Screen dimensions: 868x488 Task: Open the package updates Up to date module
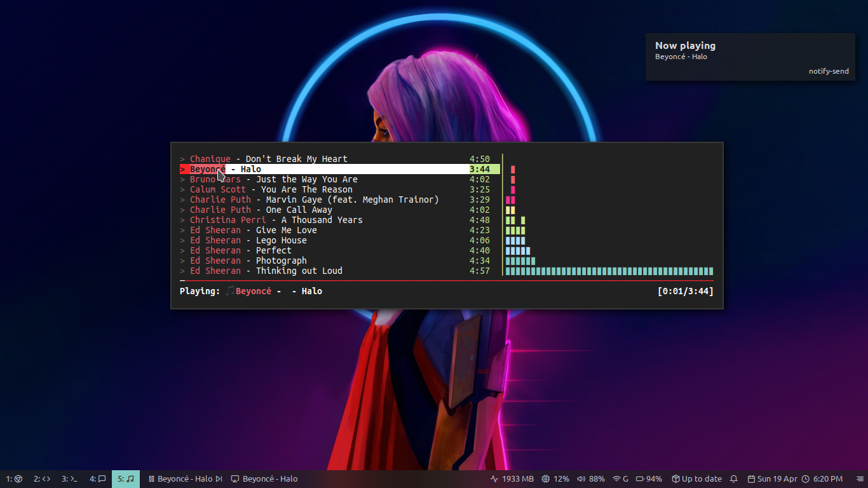coord(696,479)
